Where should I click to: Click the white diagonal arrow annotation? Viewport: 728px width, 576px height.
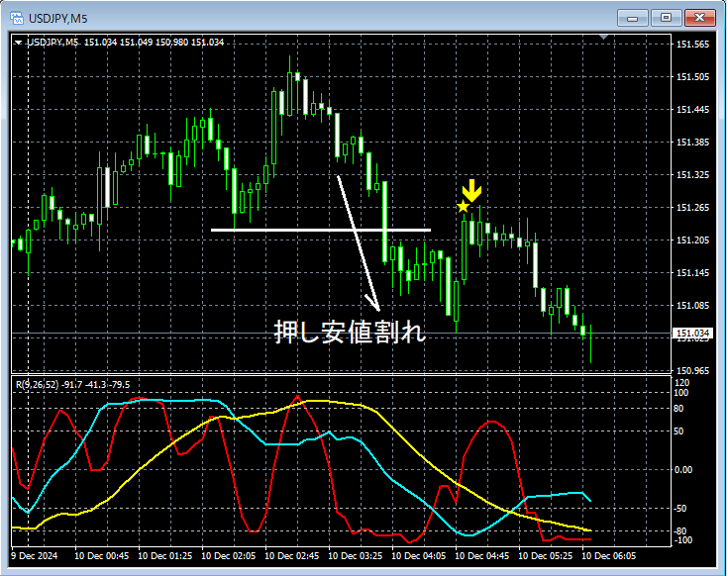tap(359, 243)
